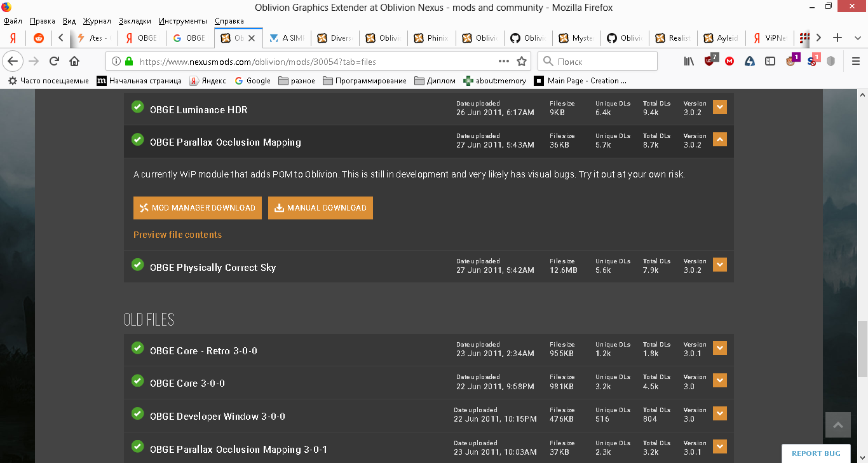Open the Часто посещаемые bookmark
868x463 pixels.
48,81
